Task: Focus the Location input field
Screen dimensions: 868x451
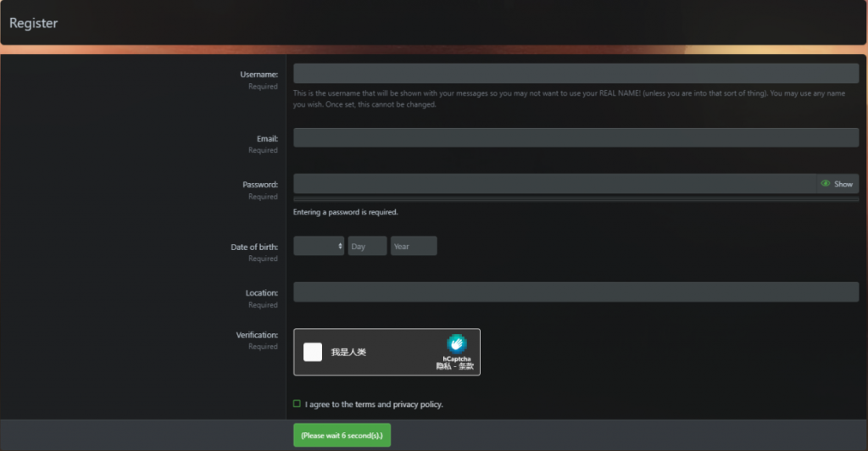Action: 576,292
